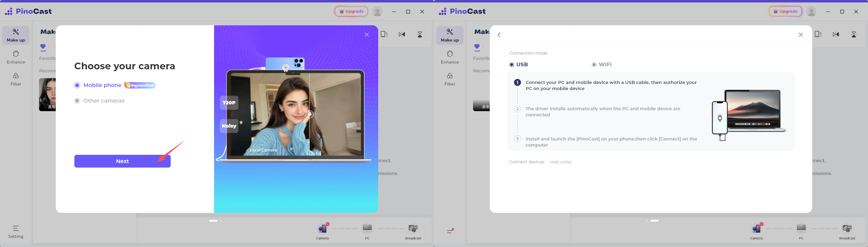Open Filter panel in left window
The height and width of the screenshot is (247, 868).
(x=16, y=79)
